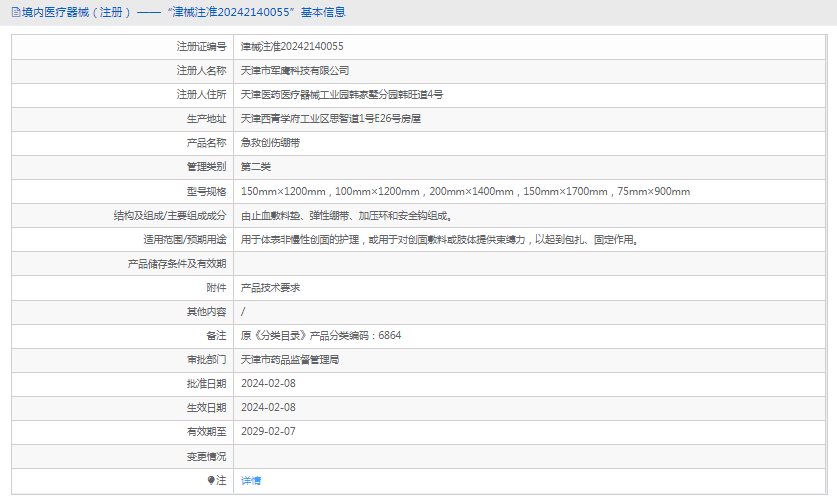837x503 pixels.
Task: Click the 管理类别 label
Action: [x=206, y=167]
